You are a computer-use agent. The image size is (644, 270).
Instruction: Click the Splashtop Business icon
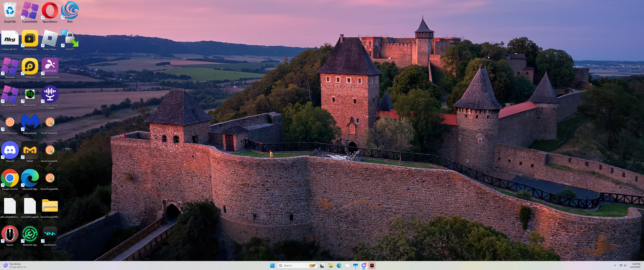coord(50,67)
